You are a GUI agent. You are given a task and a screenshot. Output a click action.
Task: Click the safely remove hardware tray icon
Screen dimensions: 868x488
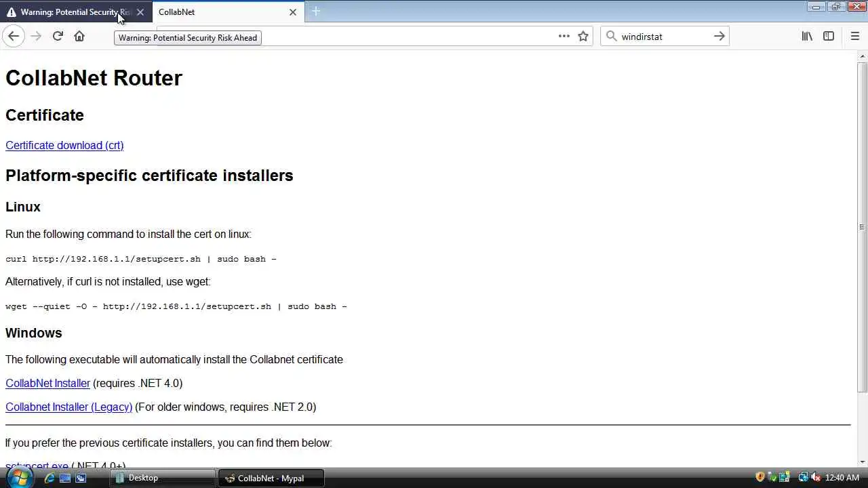click(x=772, y=478)
